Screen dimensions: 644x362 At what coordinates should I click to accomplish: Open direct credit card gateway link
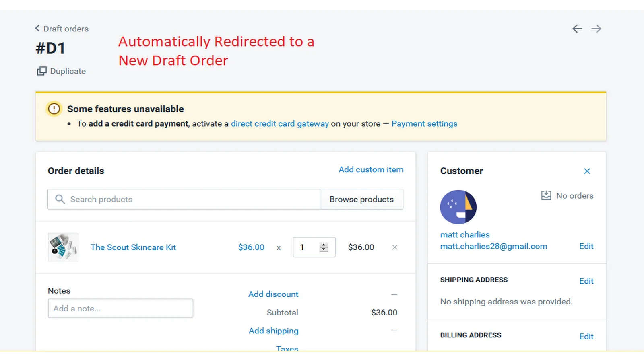point(280,124)
